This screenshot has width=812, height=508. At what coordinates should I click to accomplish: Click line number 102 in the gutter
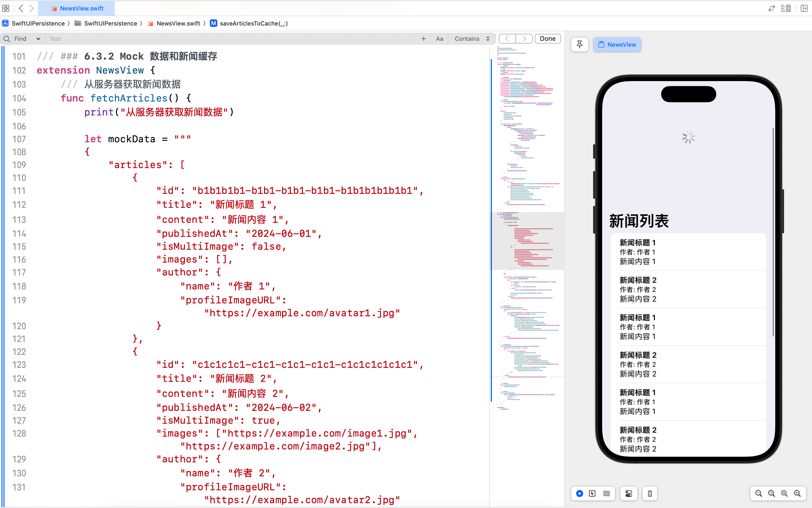[19, 70]
